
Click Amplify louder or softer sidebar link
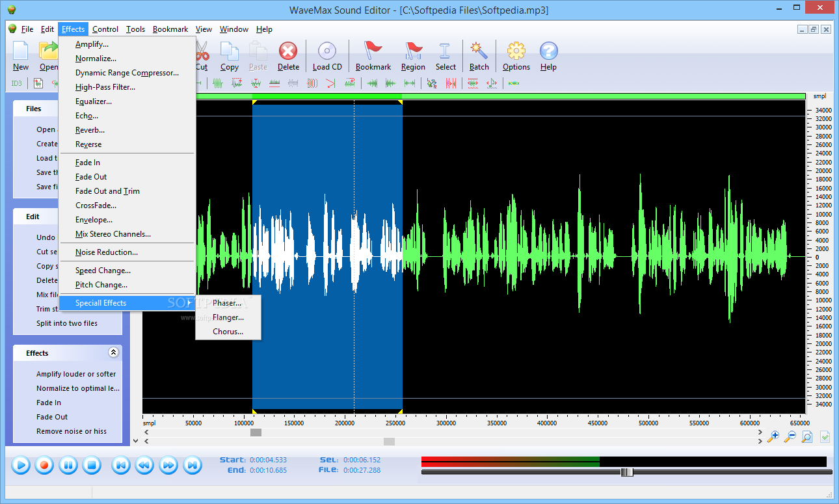pos(76,374)
